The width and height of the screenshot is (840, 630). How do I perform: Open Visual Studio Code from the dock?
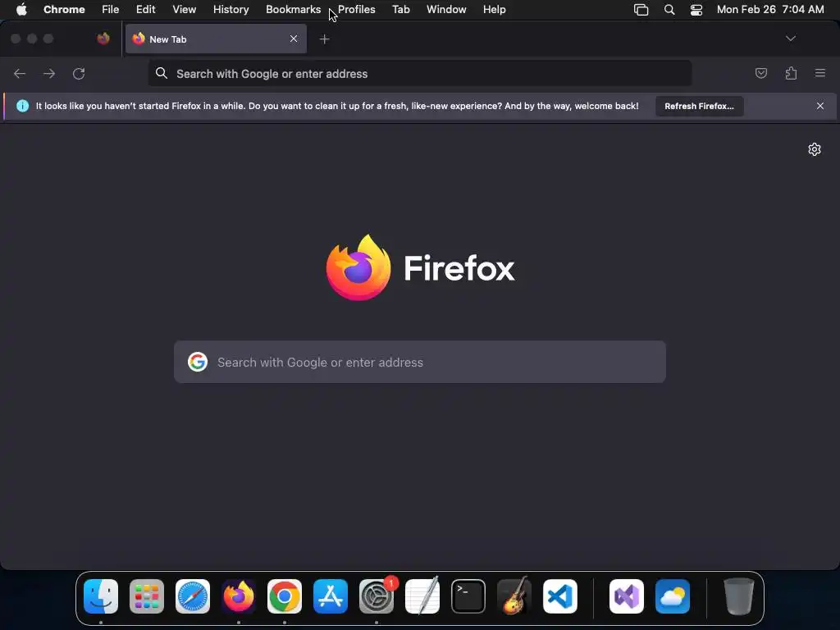click(x=560, y=596)
